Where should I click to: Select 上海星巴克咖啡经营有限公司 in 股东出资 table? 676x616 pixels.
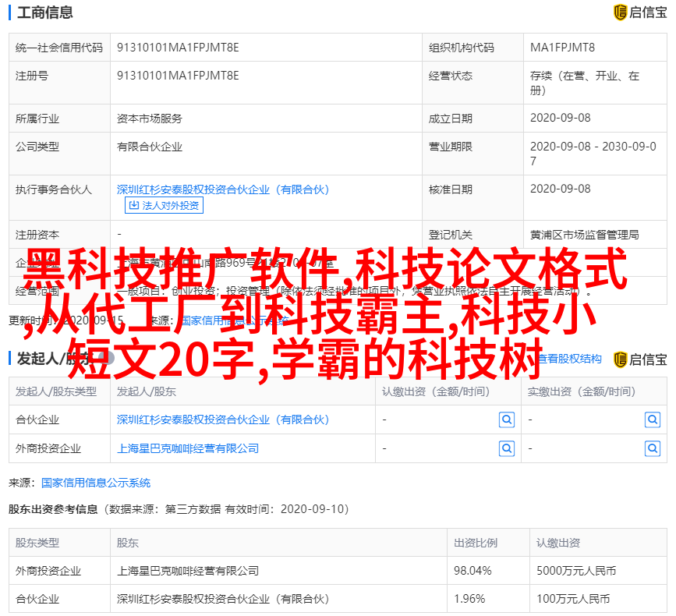(188, 571)
